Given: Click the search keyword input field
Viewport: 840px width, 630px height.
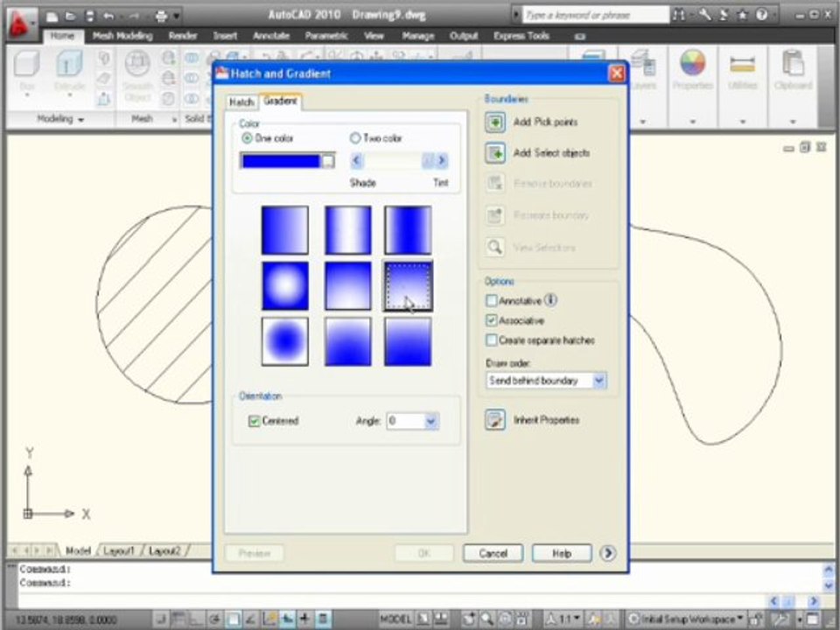Looking at the screenshot, I should tap(596, 15).
